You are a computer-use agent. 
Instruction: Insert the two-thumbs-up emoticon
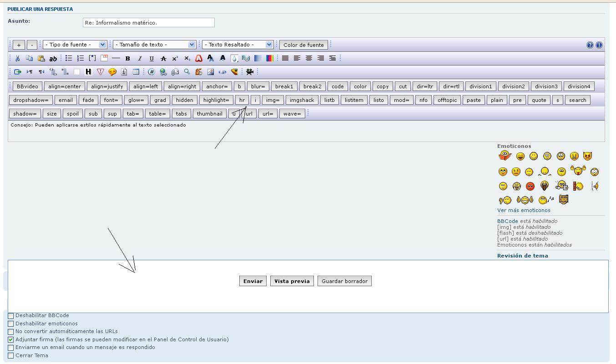(525, 200)
